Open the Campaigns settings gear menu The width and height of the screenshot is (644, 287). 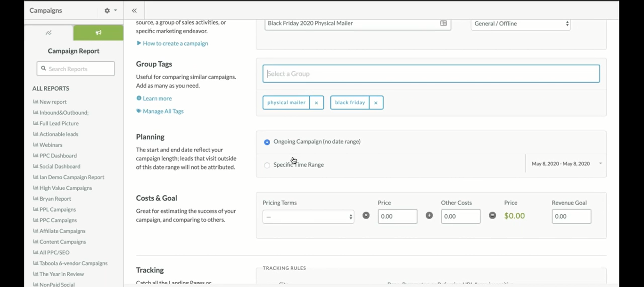point(110,10)
